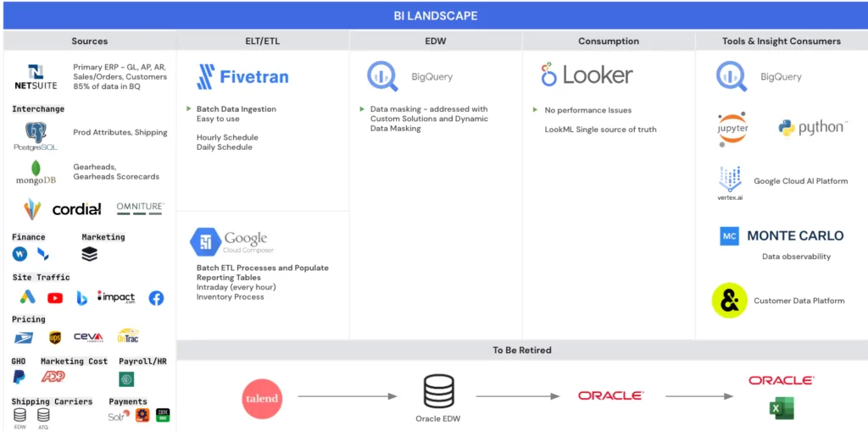Click the impact.com logo
The height and width of the screenshot is (431, 868).
pyautogui.click(x=116, y=297)
